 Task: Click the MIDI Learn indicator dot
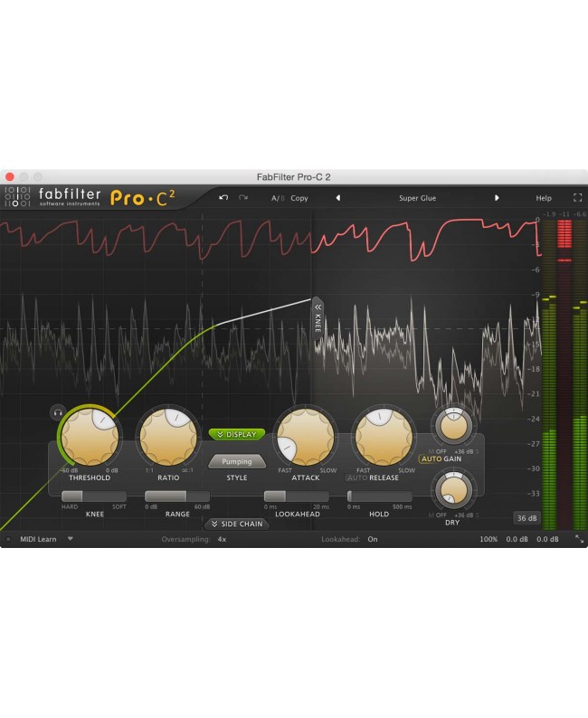coord(8,539)
